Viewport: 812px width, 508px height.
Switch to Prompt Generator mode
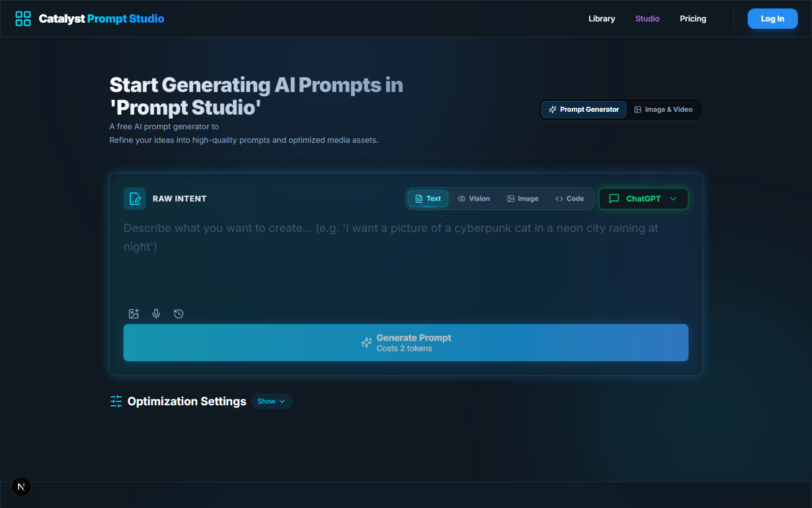coord(584,110)
